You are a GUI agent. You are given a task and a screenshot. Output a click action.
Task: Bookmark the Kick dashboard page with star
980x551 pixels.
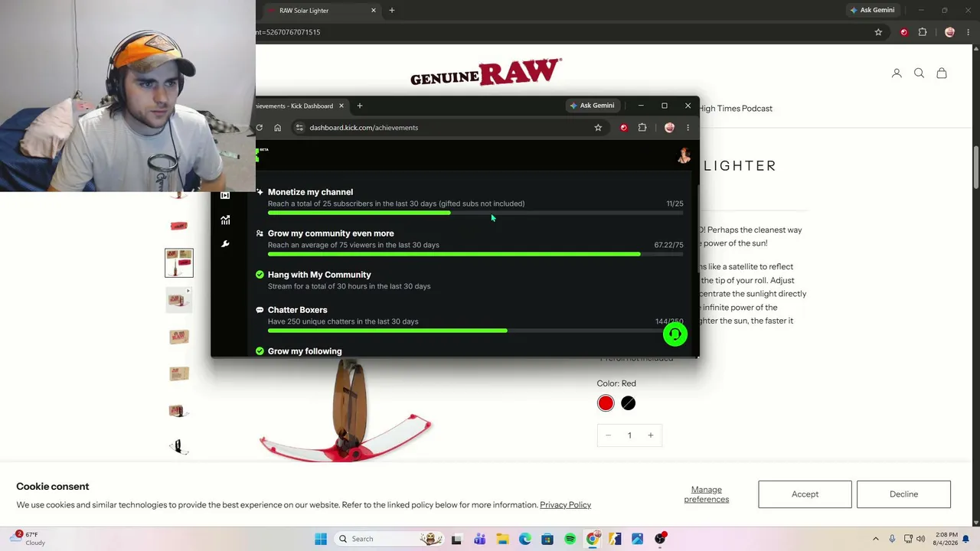pos(598,128)
